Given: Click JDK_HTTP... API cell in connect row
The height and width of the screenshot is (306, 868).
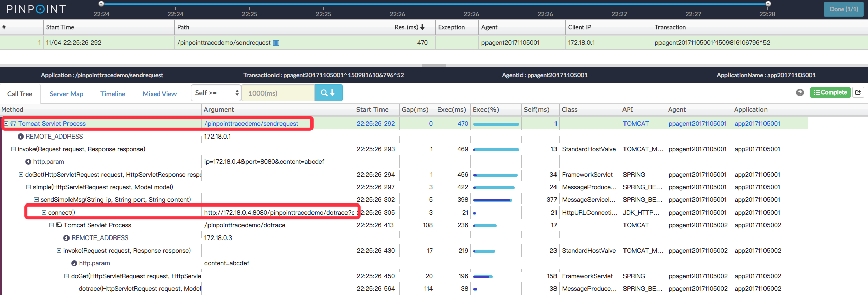Looking at the screenshot, I should pyautogui.click(x=641, y=213).
